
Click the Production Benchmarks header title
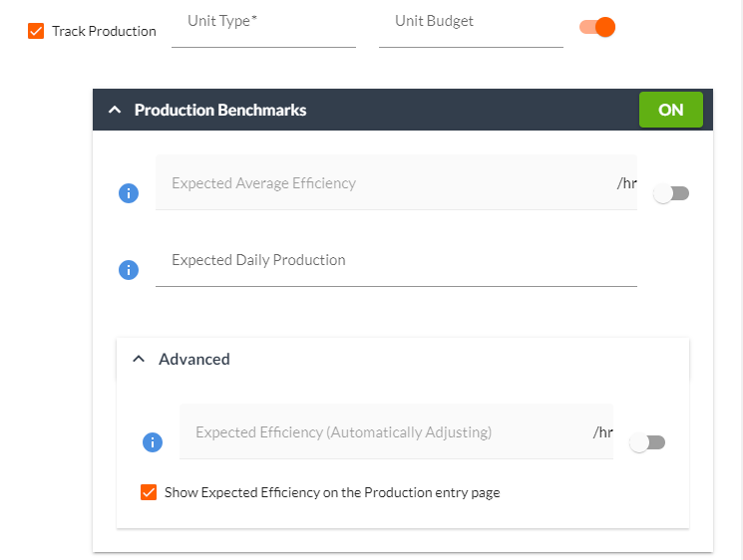[220, 110]
